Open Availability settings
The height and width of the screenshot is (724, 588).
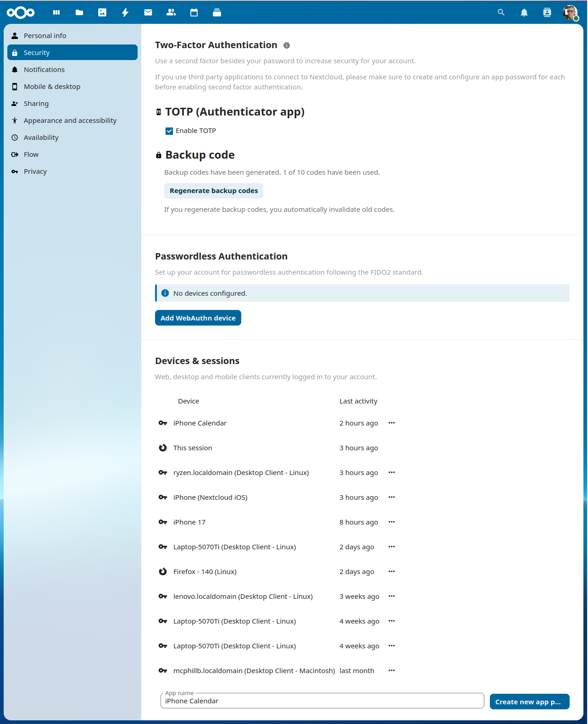point(72,137)
